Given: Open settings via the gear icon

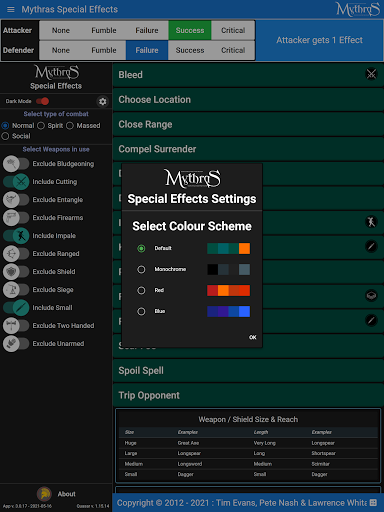Looking at the screenshot, I should click(x=103, y=101).
